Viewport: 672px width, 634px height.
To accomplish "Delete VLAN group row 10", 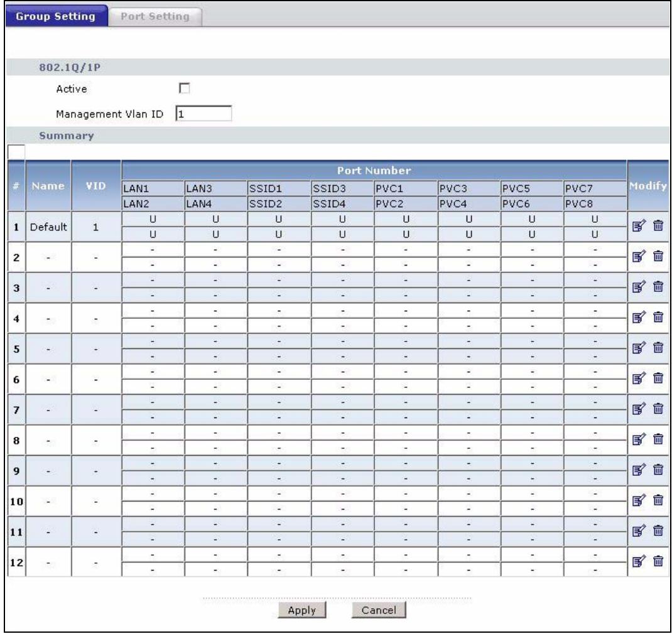I will point(658,500).
